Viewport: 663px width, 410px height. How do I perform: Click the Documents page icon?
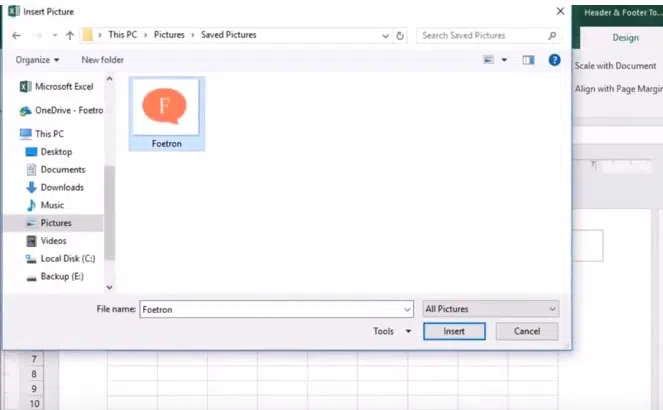(31, 169)
